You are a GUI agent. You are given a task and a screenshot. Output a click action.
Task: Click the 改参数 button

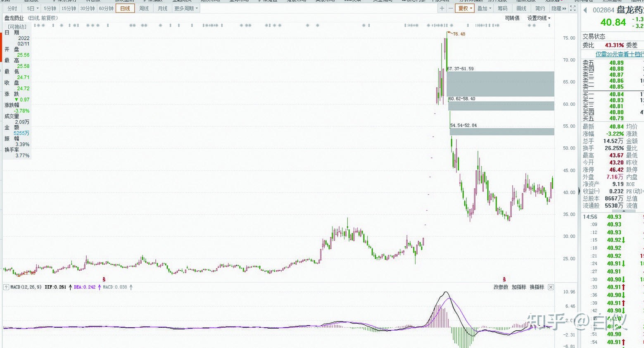pyautogui.click(x=501, y=287)
